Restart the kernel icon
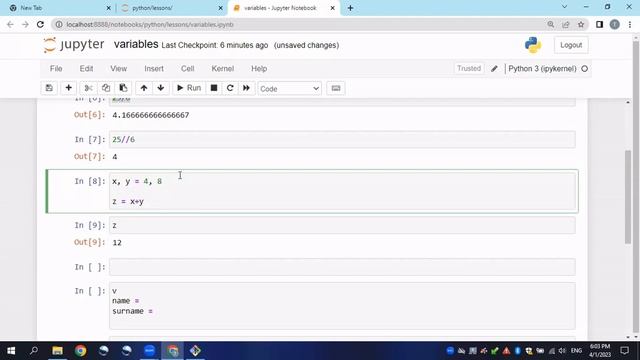Screen dimensions: 640x360 click(230, 88)
